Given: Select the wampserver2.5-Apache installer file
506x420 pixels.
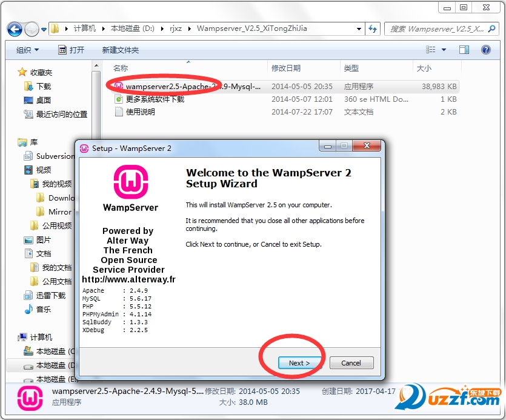Looking at the screenshot, I should (x=285, y=87).
